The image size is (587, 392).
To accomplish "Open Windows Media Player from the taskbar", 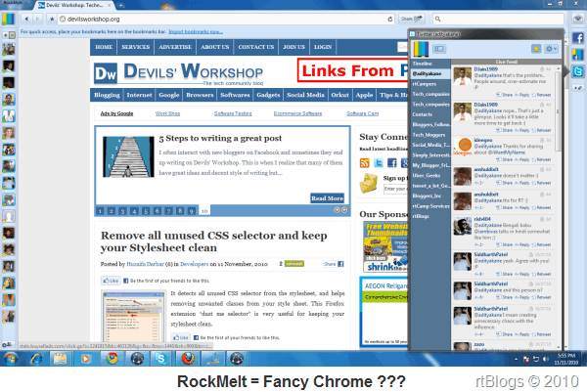I will 85,359.
